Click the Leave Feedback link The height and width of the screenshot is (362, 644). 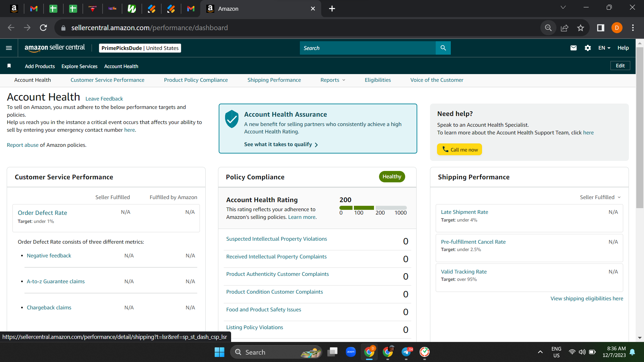tap(104, 99)
